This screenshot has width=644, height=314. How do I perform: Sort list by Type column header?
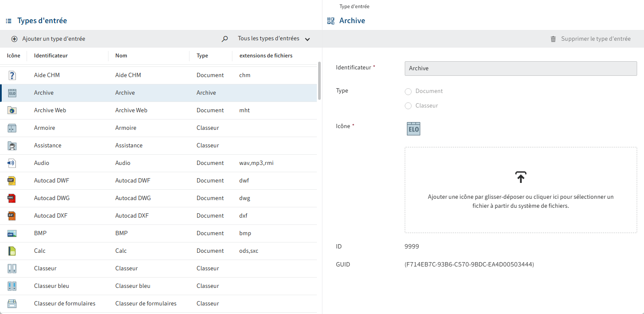click(202, 56)
